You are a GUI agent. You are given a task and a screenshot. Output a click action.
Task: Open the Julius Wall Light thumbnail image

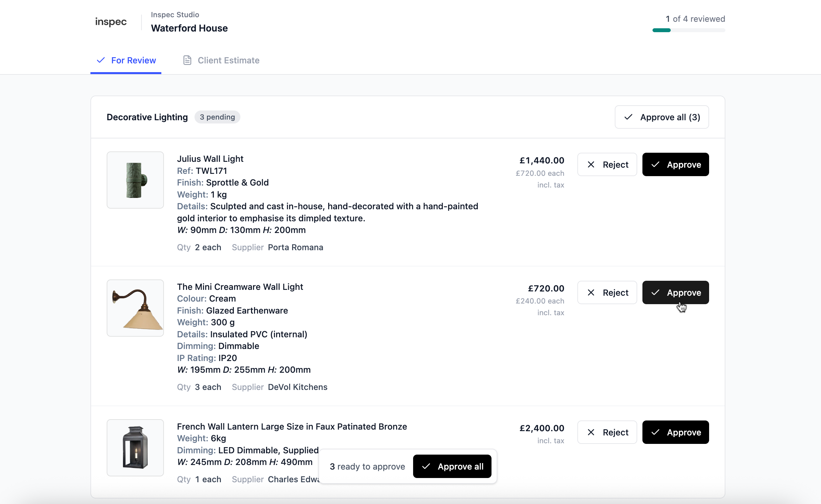point(135,180)
